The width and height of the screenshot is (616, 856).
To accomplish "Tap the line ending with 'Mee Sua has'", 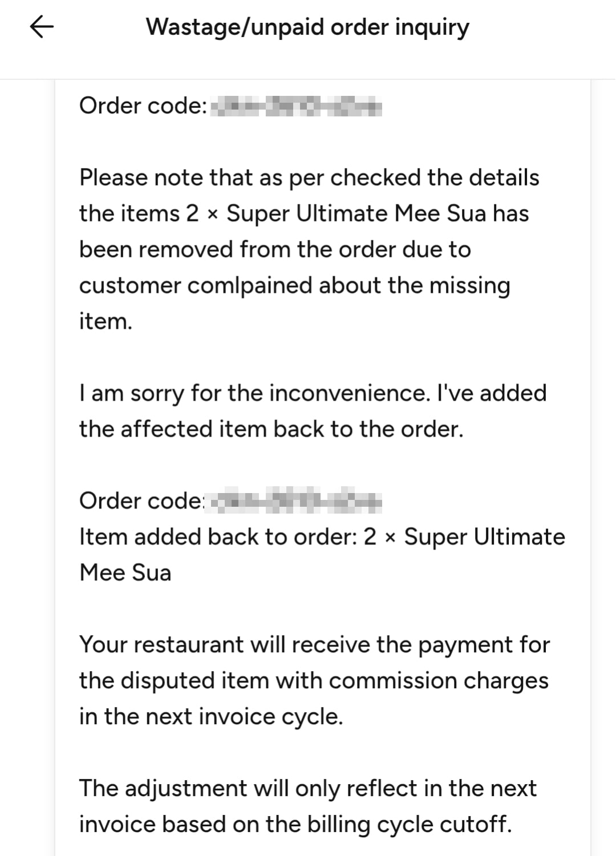I will pyautogui.click(x=304, y=213).
